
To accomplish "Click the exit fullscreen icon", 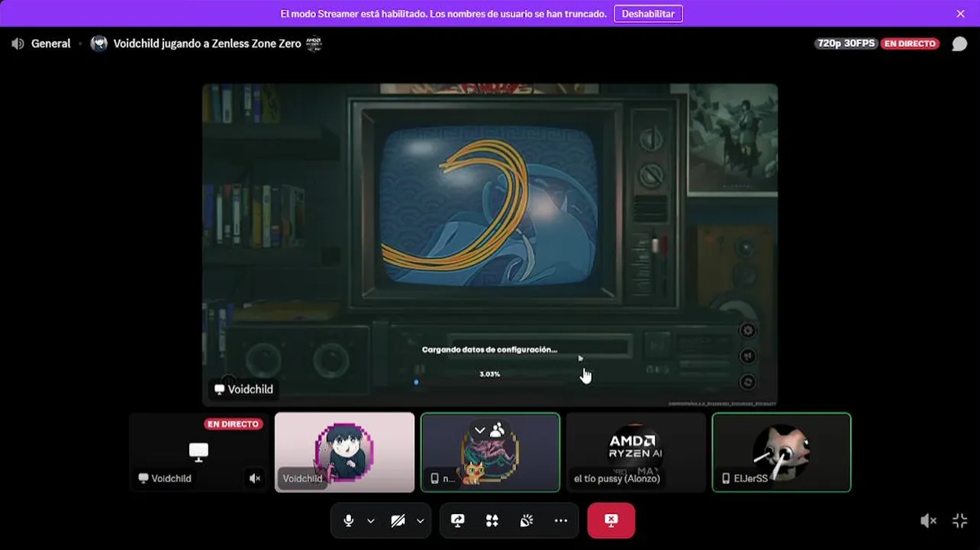I will pyautogui.click(x=960, y=520).
